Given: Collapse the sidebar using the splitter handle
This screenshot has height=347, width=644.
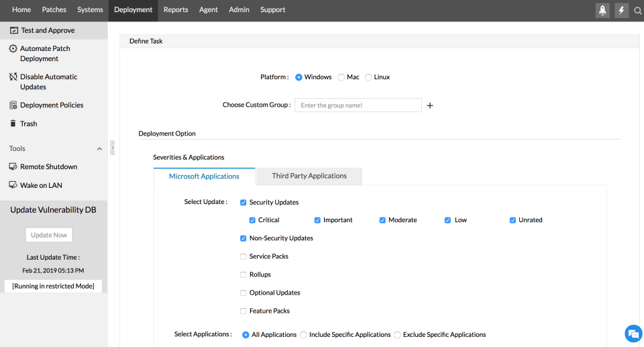Looking at the screenshot, I should (113, 148).
